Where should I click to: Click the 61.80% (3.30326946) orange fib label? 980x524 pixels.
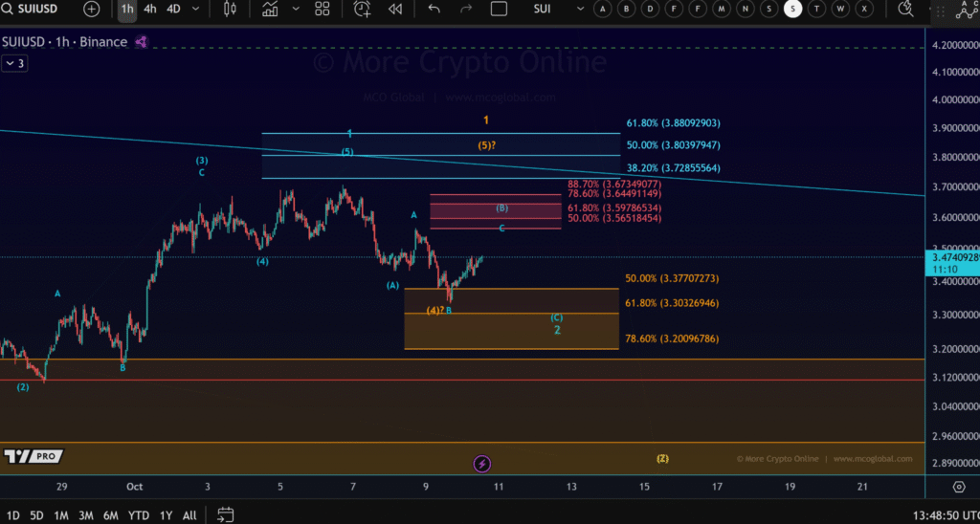click(x=672, y=303)
